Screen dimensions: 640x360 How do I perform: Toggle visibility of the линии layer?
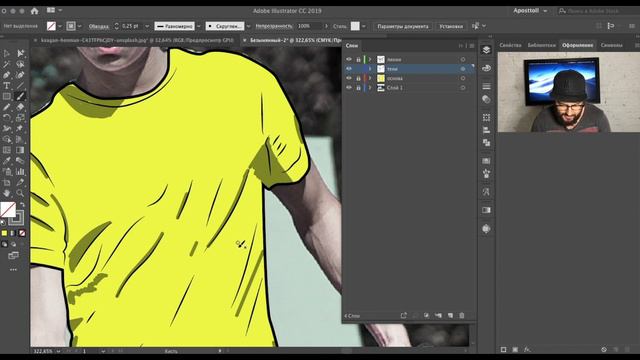click(x=349, y=59)
